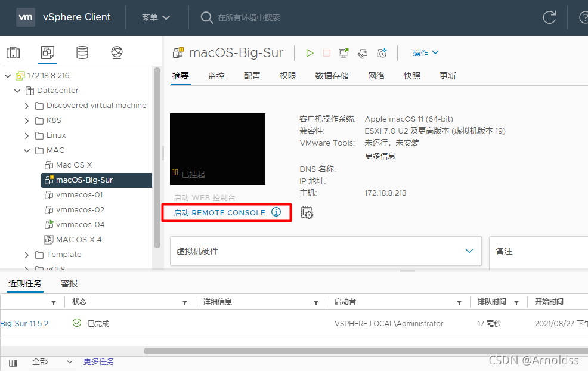This screenshot has height=371, width=588.
Task: Click the search magnifier icon
Action: point(206,17)
